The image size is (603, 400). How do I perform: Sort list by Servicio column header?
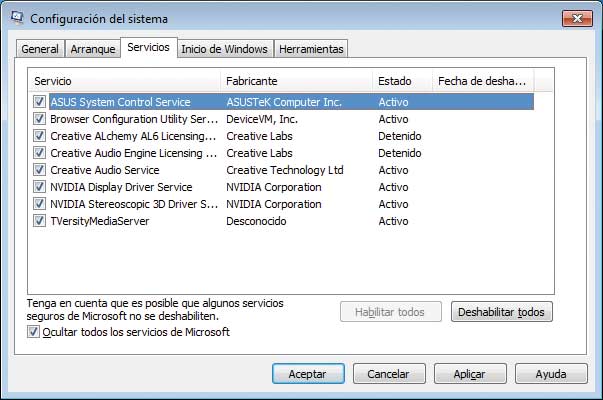120,80
